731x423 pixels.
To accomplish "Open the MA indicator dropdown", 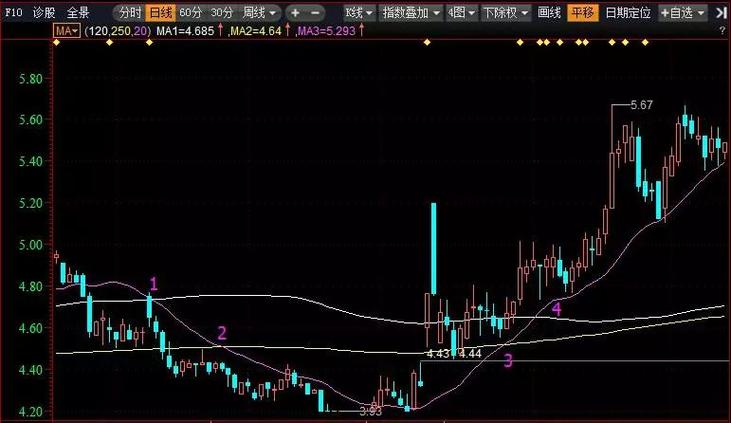I will click(67, 32).
